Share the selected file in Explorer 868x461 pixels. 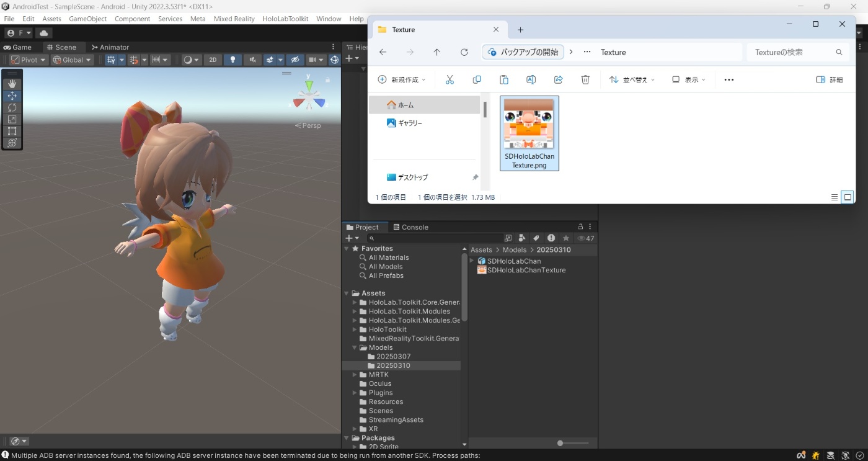point(558,79)
